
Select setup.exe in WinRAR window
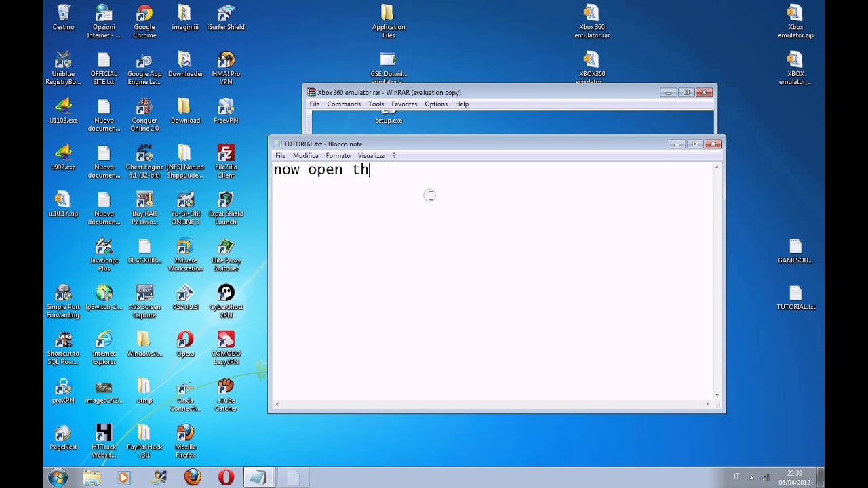pyautogui.click(x=389, y=118)
